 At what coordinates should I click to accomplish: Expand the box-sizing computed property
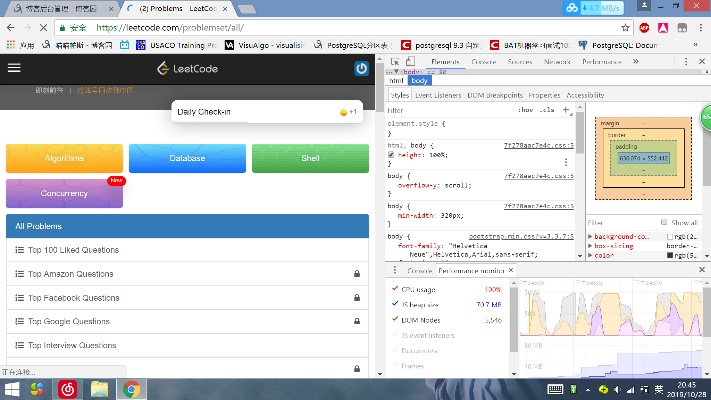(x=591, y=245)
